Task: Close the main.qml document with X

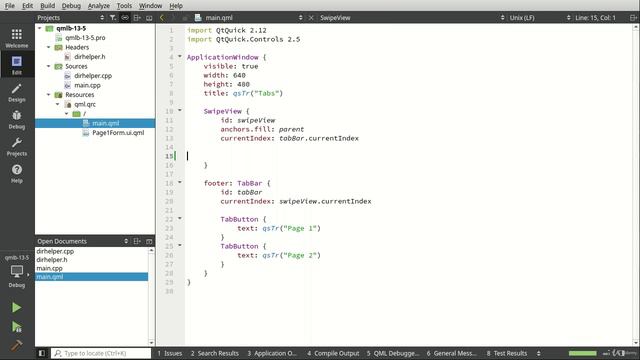Action: coord(311,18)
